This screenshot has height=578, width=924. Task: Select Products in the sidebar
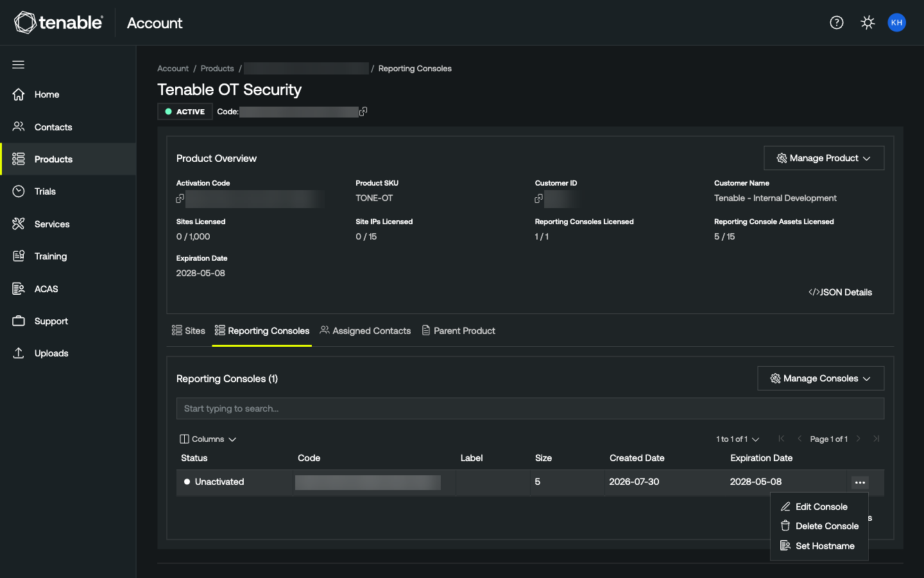pos(68,159)
